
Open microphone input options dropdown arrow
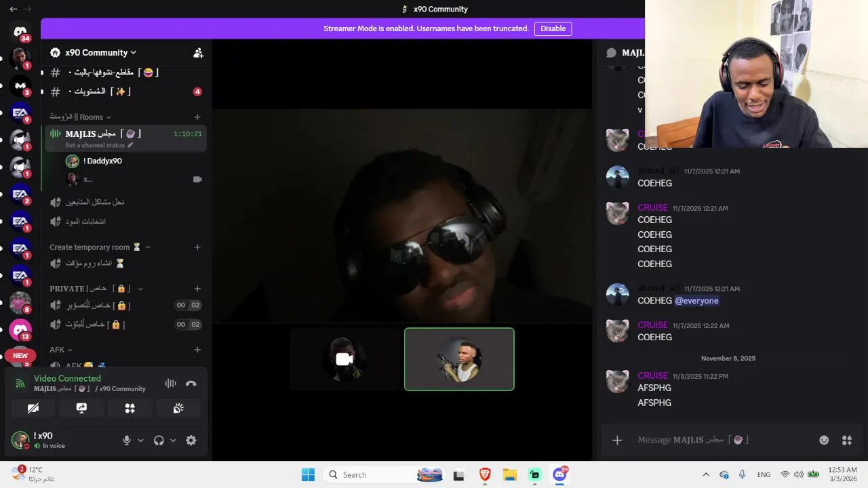point(140,441)
